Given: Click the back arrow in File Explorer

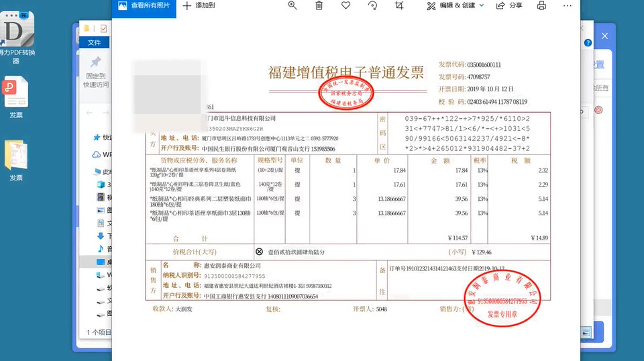Looking at the screenshot, I should tap(89, 113).
